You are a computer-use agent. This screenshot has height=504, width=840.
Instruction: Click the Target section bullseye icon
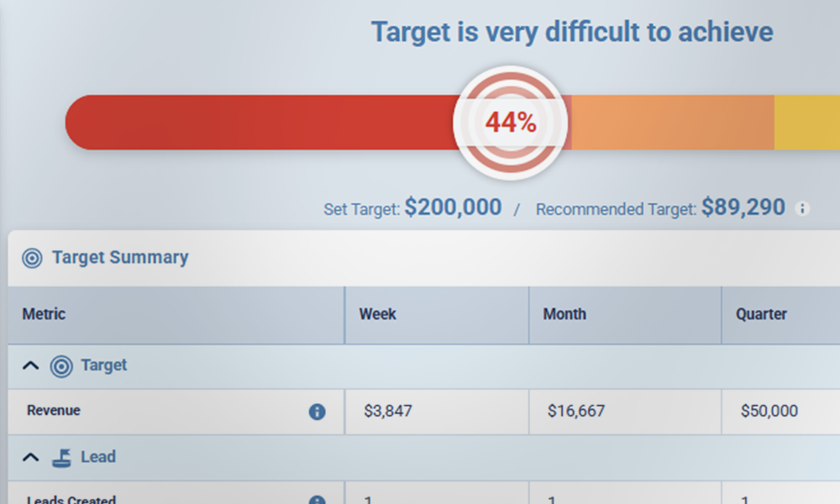pos(61,366)
